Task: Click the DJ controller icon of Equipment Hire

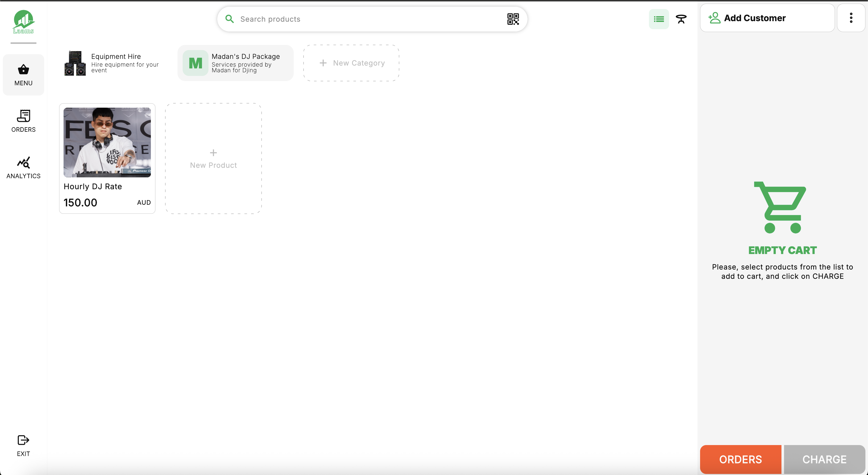Action: coord(75,63)
